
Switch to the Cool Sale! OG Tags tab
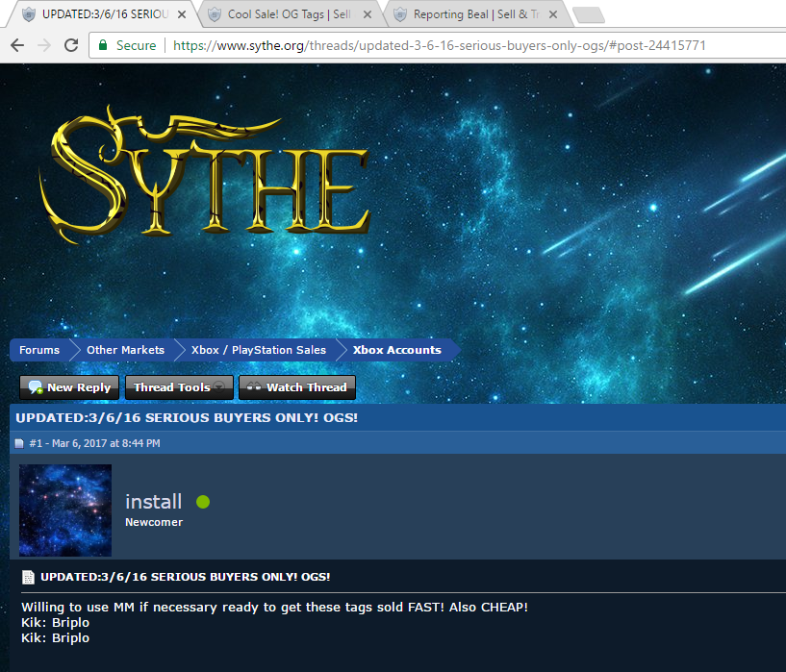pos(290,14)
